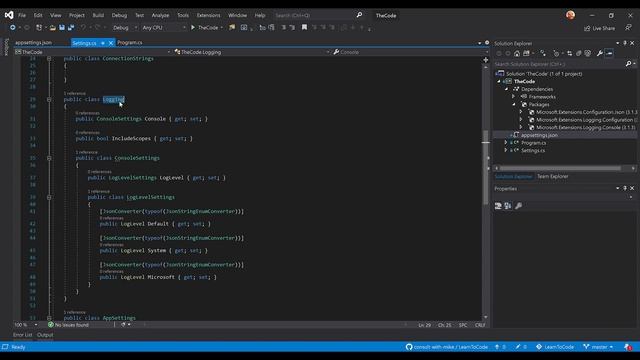The image size is (640, 360).
Task: Select the TheCode project node
Action: click(x=524, y=81)
